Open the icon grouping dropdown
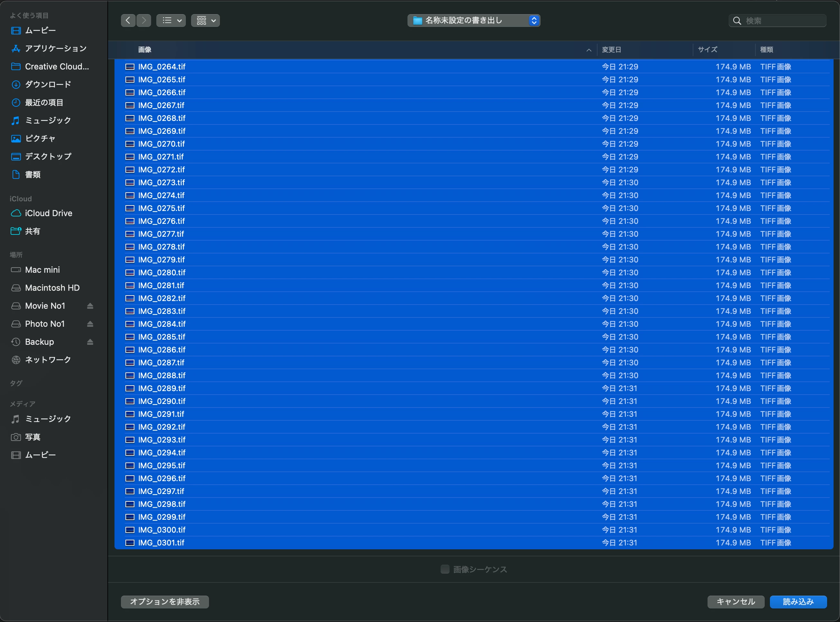 click(x=205, y=20)
